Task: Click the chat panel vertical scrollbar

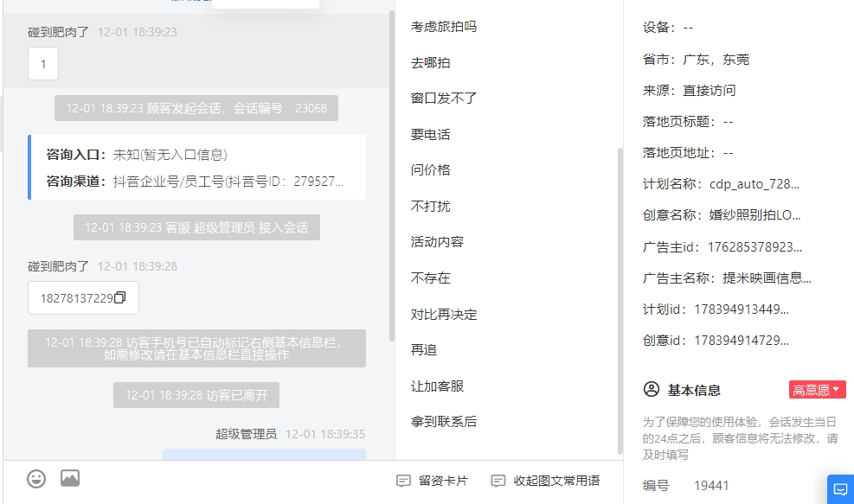Action: [x=391, y=175]
